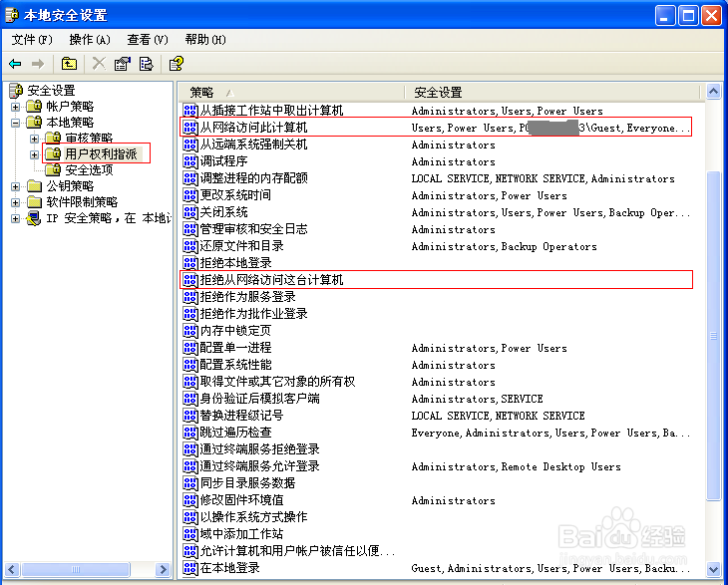Viewport: 728px width, 585px height.
Task: Click the policy icon beside 关闭系统
Action: 190,212
